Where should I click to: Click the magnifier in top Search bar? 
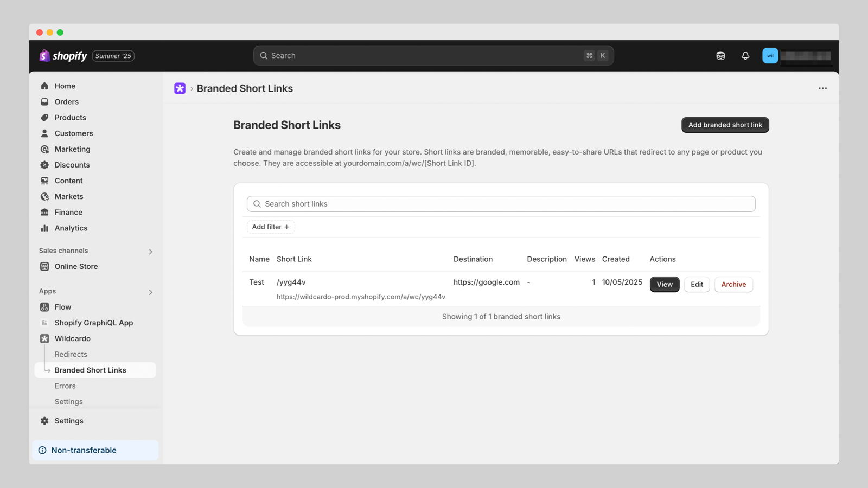pos(264,56)
